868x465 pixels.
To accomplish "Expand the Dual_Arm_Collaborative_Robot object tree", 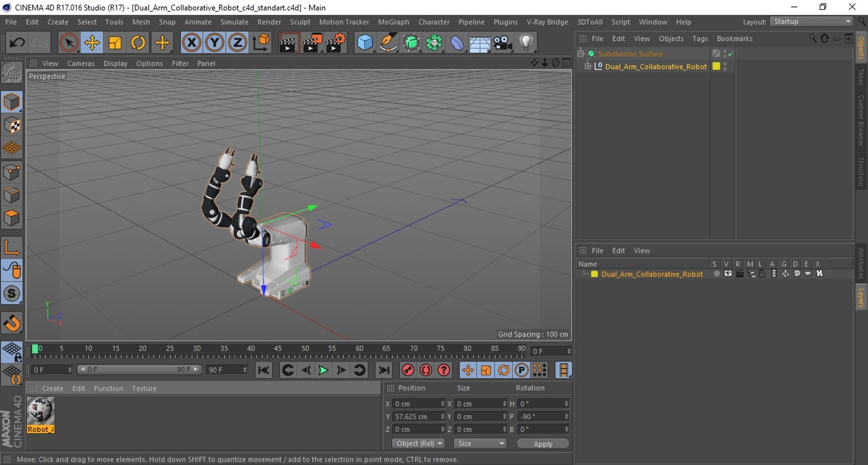I will (588, 66).
